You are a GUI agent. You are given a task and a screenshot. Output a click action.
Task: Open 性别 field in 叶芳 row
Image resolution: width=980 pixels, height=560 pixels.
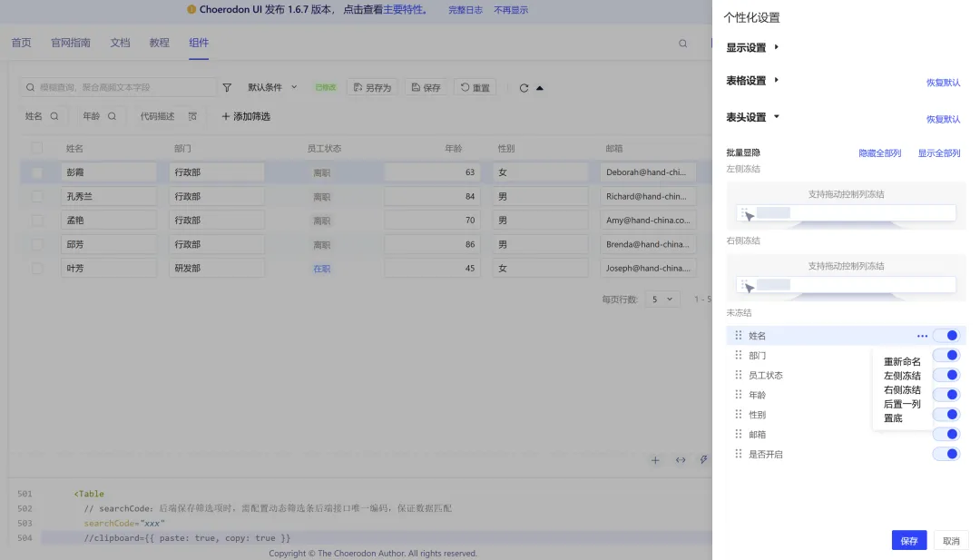tap(540, 268)
